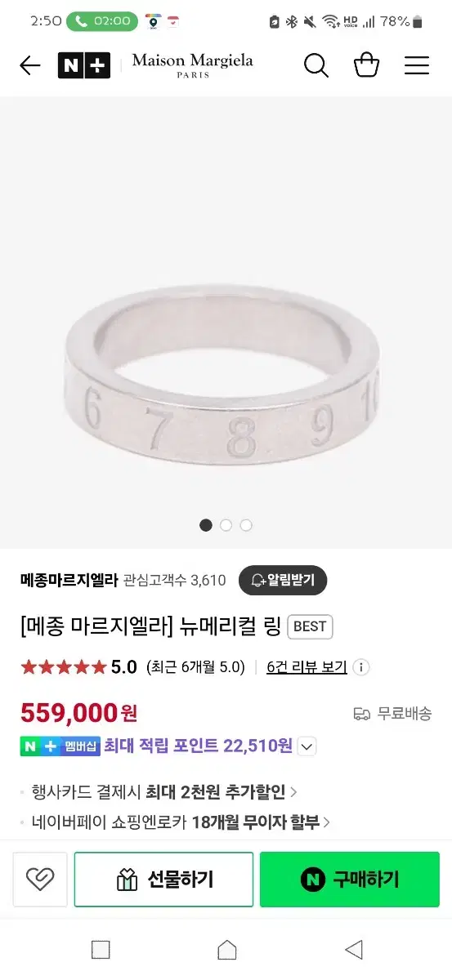Viewport: 452px width, 980px height.
Task: Tap the Maison Margiela Paris logo
Action: (193, 65)
